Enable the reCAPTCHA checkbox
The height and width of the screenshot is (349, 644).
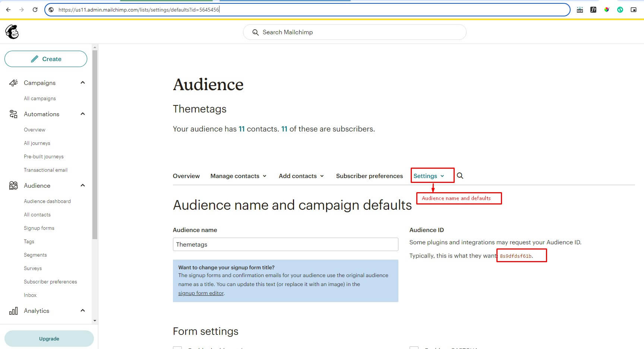point(414,348)
